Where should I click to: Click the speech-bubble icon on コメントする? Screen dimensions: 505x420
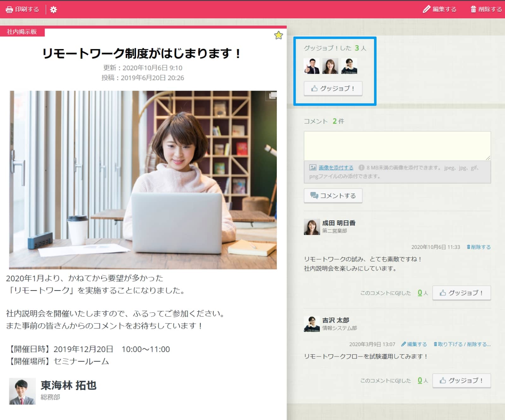314,195
